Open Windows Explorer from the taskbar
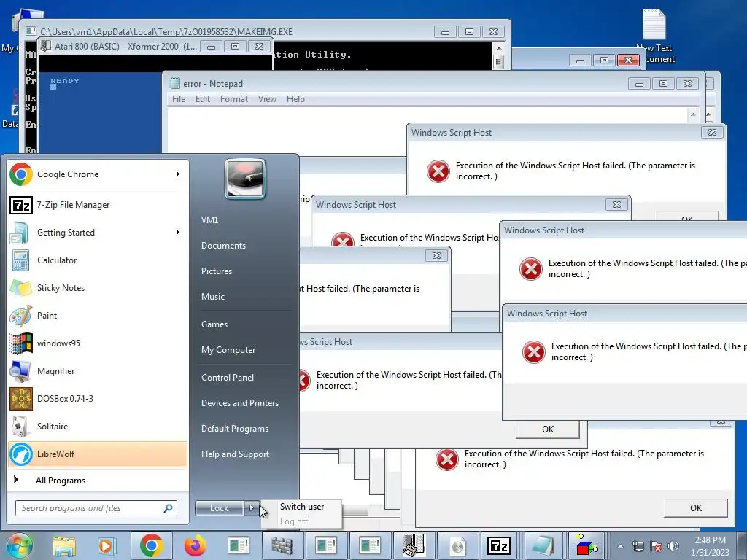The height and width of the screenshot is (560, 747). click(x=64, y=546)
